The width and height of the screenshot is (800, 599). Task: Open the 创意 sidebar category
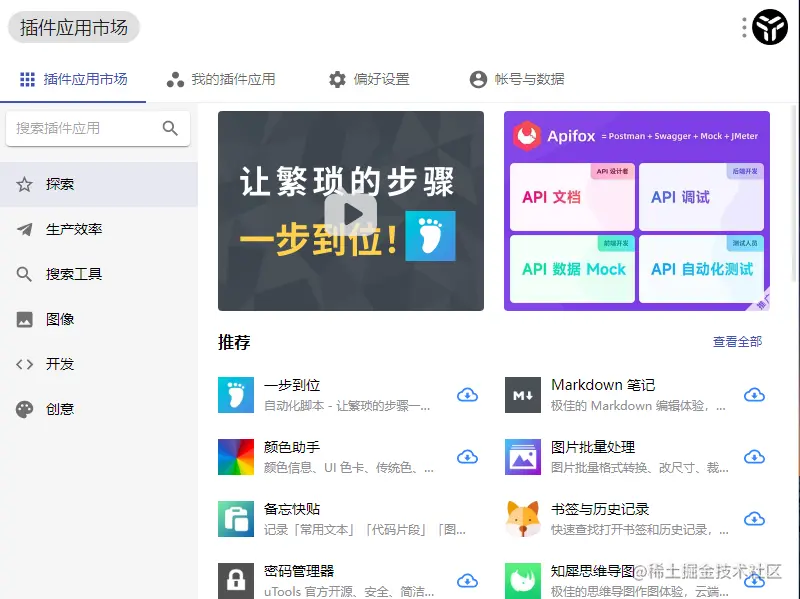55,409
